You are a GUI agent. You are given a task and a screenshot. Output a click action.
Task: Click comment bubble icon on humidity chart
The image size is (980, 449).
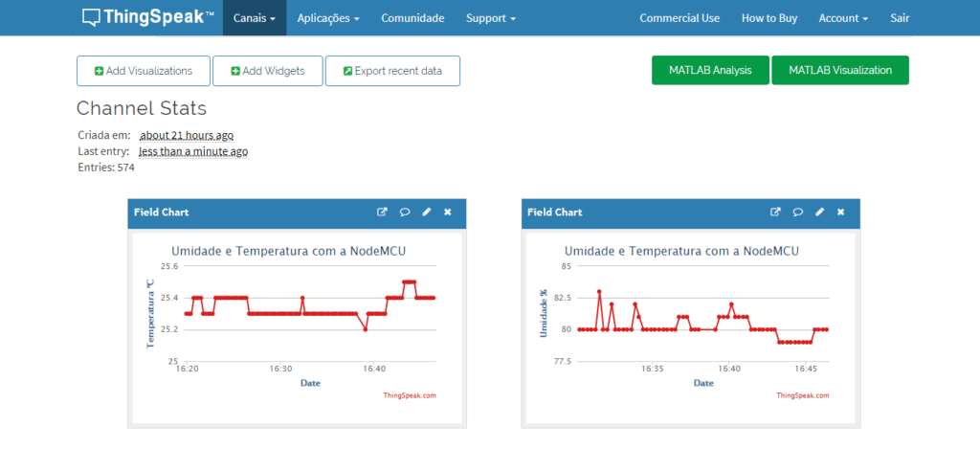pyautogui.click(x=797, y=212)
